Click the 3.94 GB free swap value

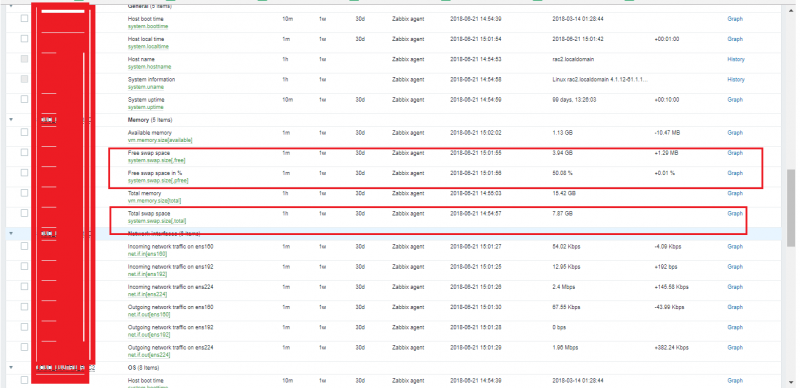pos(562,153)
